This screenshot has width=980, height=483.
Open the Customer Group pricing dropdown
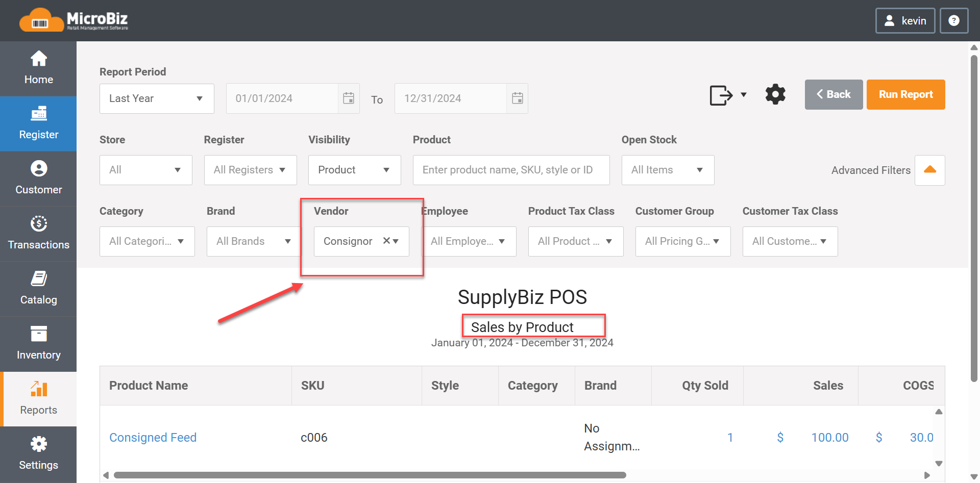click(x=683, y=241)
